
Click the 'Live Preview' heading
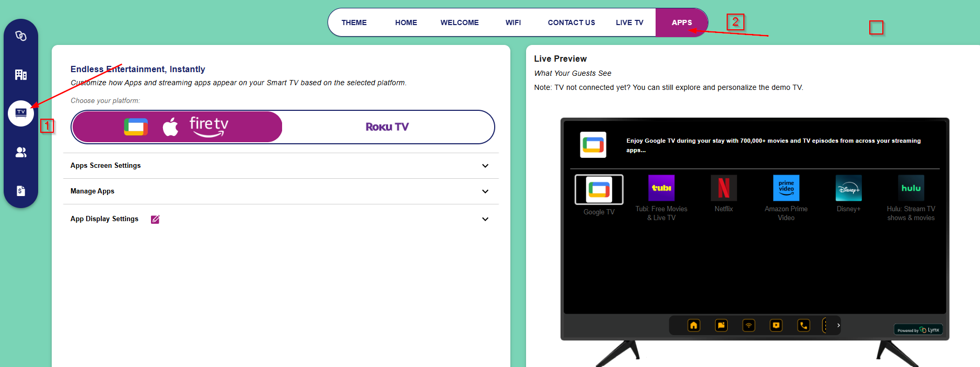(x=560, y=59)
